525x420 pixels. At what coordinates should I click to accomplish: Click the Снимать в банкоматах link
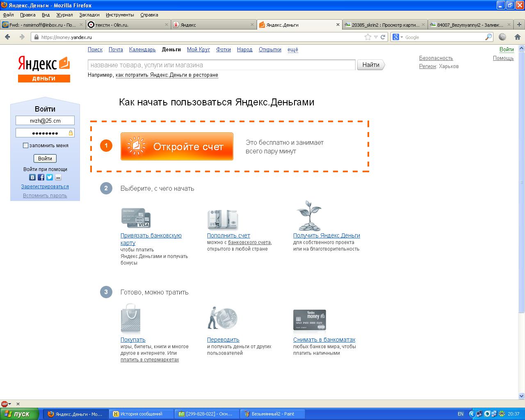(x=324, y=340)
